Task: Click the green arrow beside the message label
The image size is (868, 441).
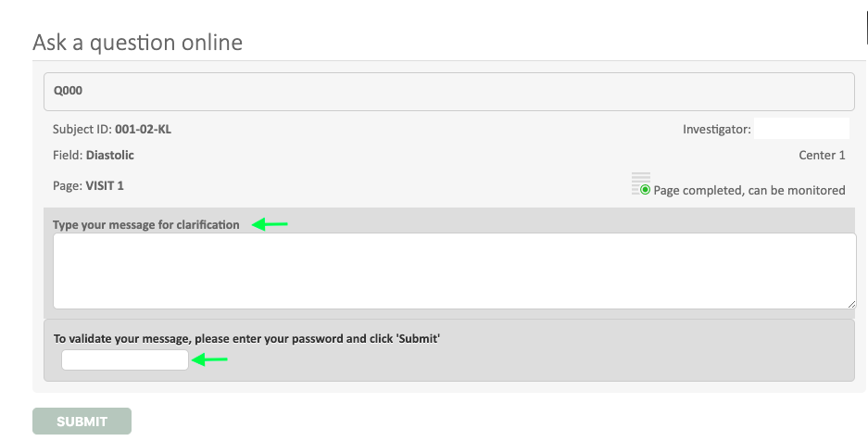Action: click(x=271, y=224)
